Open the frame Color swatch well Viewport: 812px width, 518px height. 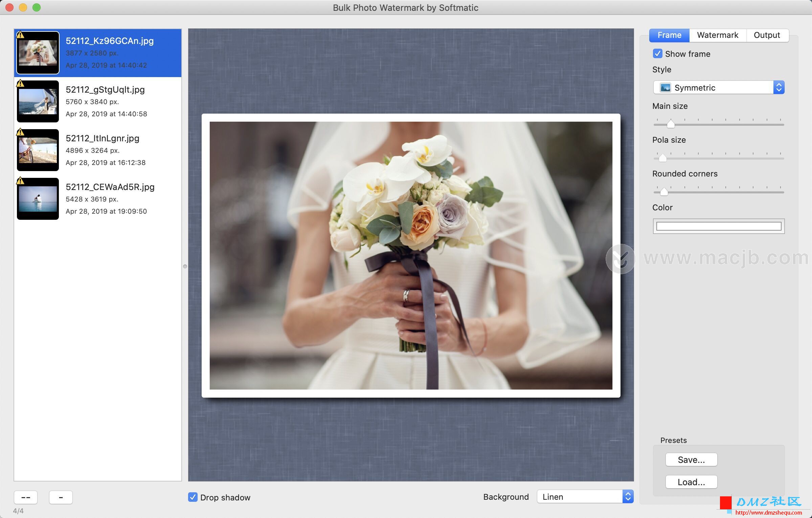[719, 226]
